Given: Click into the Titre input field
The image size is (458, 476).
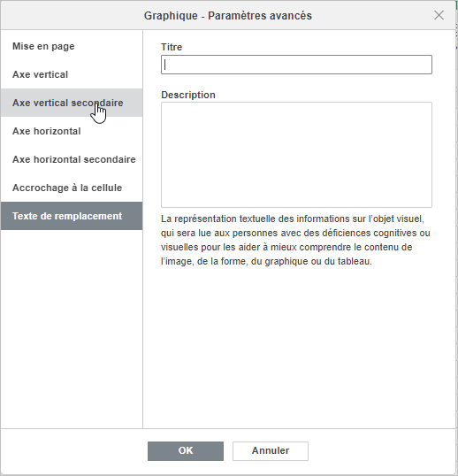Looking at the screenshot, I should pos(296,65).
